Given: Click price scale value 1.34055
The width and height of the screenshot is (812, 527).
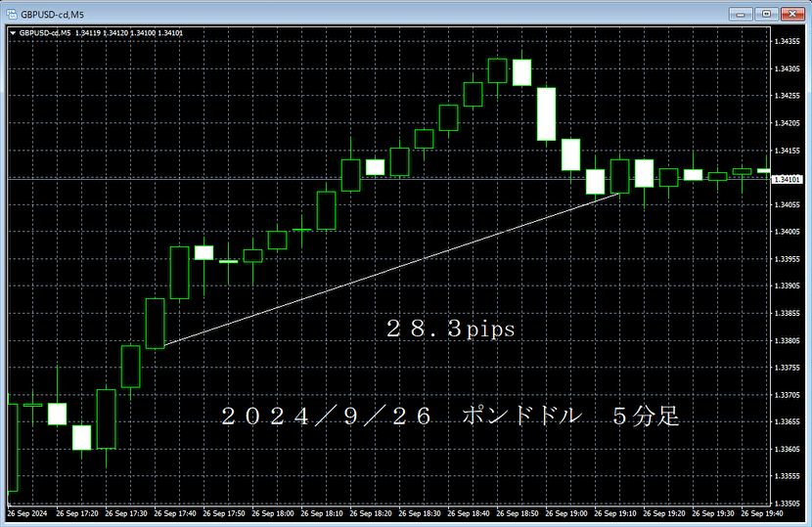Looking at the screenshot, I should [788, 205].
